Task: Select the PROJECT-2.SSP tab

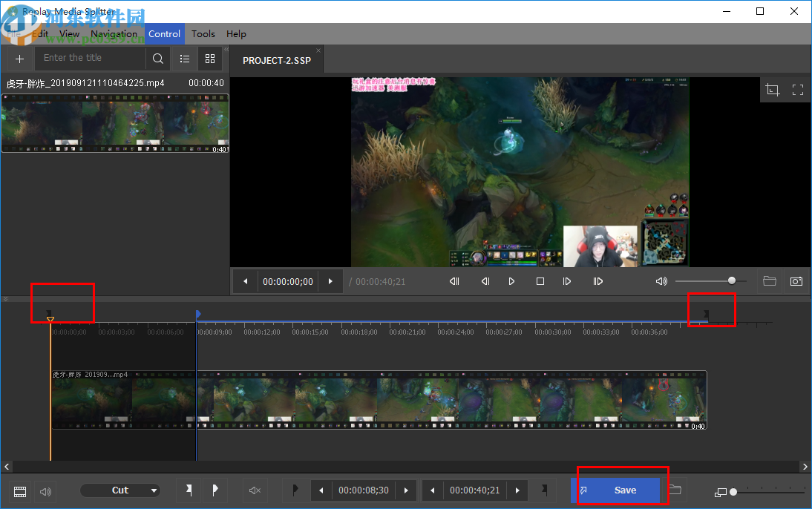Action: pyautogui.click(x=277, y=60)
